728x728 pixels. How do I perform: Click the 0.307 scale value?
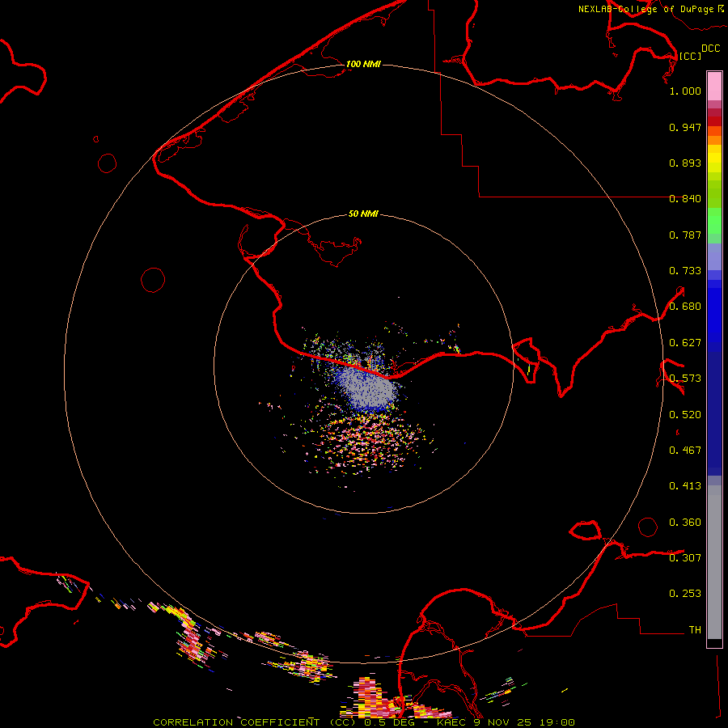coord(685,557)
